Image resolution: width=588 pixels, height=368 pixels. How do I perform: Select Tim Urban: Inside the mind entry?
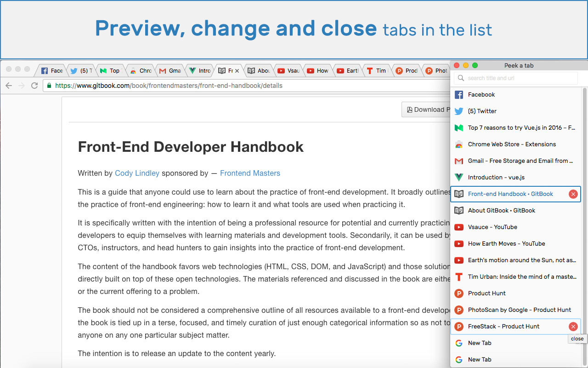click(x=515, y=277)
